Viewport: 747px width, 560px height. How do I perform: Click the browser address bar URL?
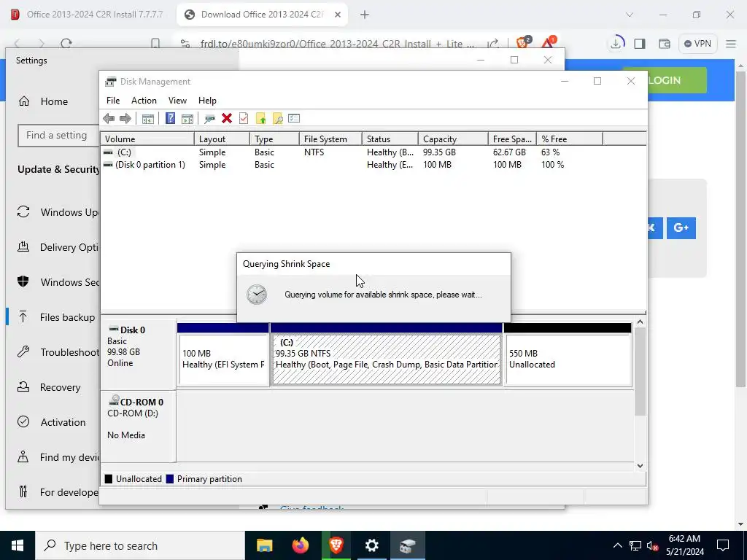pyautogui.click(x=337, y=44)
